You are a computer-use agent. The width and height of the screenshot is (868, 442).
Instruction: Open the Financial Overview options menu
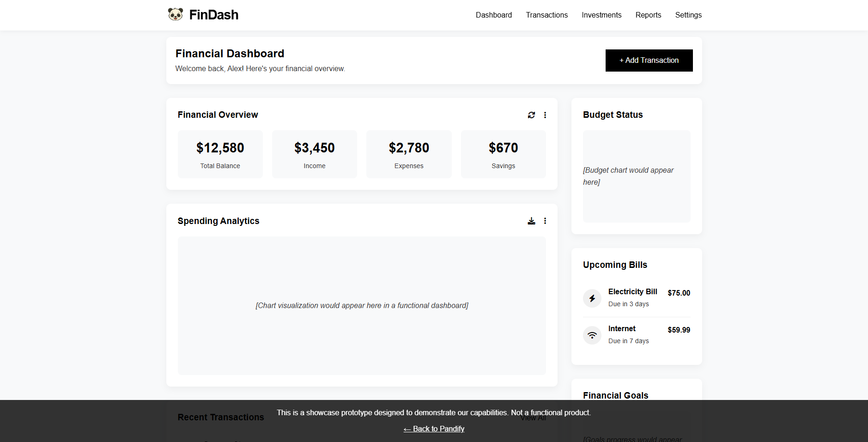coord(545,115)
